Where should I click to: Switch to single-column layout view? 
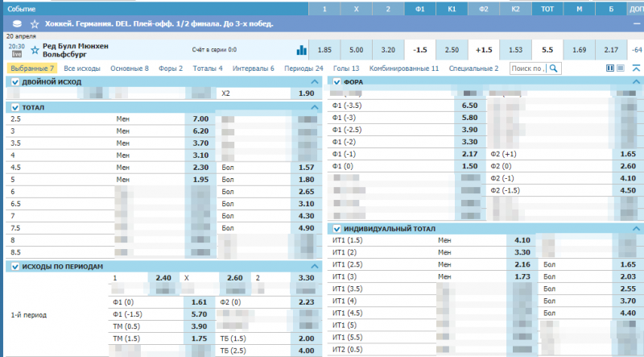tap(621, 69)
